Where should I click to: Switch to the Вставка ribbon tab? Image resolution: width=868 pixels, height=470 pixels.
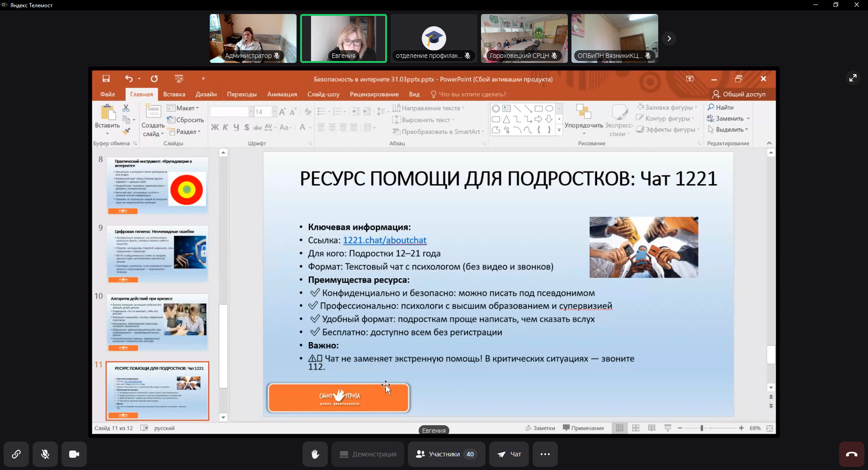174,94
